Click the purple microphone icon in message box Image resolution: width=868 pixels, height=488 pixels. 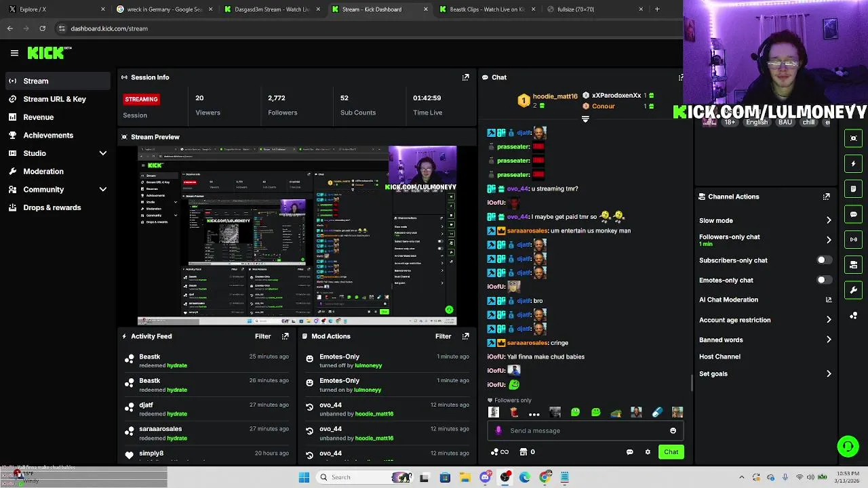(498, 430)
